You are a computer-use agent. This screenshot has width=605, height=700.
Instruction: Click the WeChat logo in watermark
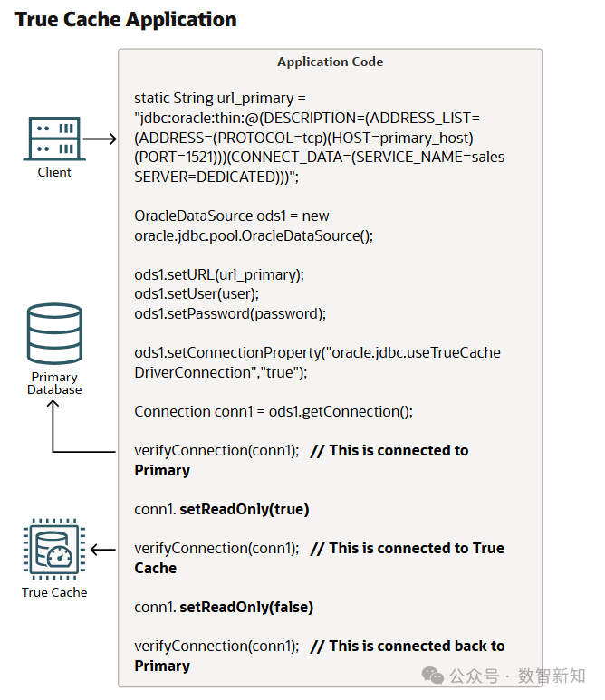click(432, 676)
